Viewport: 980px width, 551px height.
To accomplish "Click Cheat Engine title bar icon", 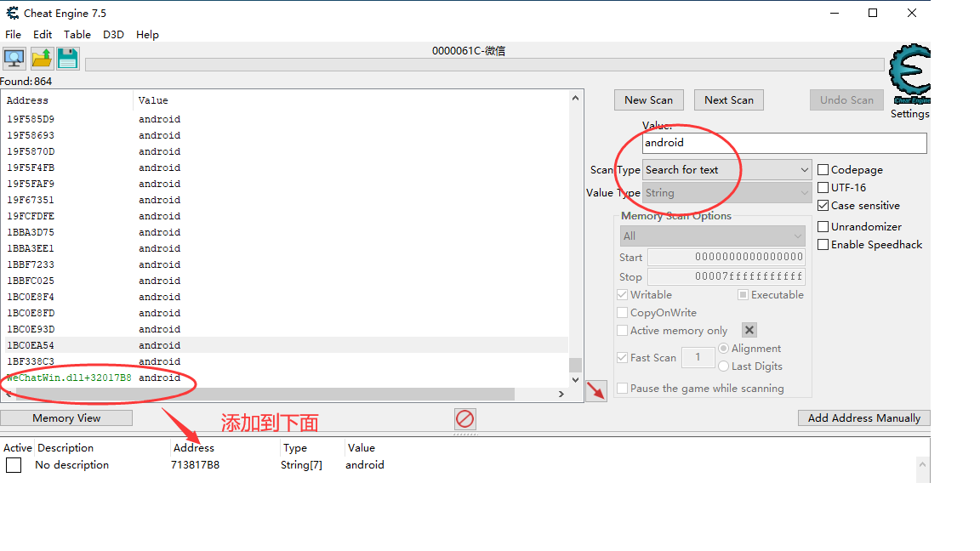I will pos(13,13).
